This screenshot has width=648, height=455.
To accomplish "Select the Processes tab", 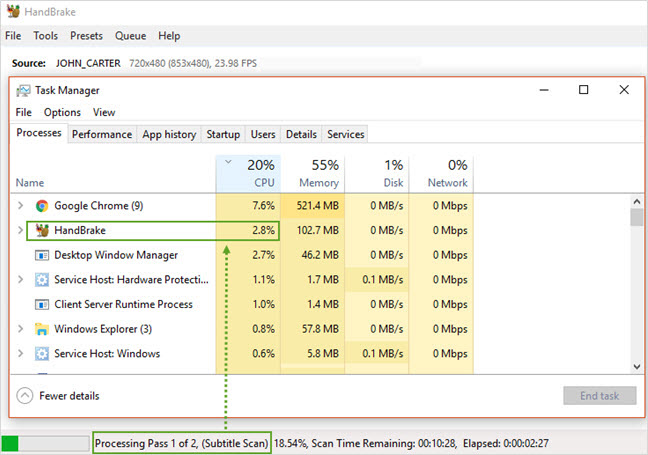I will (x=39, y=133).
